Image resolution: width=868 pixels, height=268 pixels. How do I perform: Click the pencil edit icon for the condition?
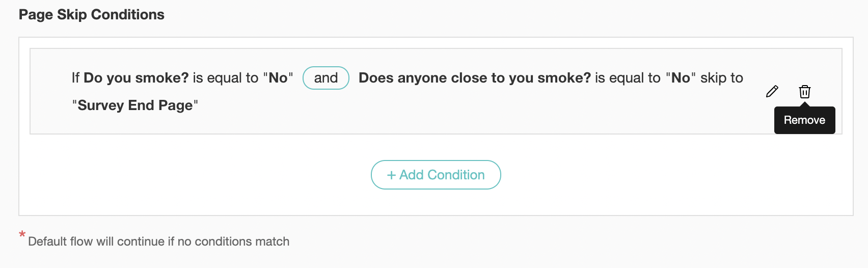coord(772,92)
